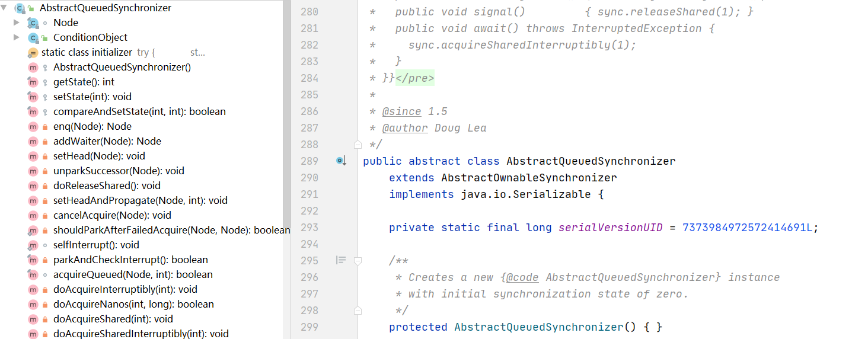Click the AbstractOwnableSynchronizer superclass reference
Viewport: 868px width, 339px height.
[529, 178]
